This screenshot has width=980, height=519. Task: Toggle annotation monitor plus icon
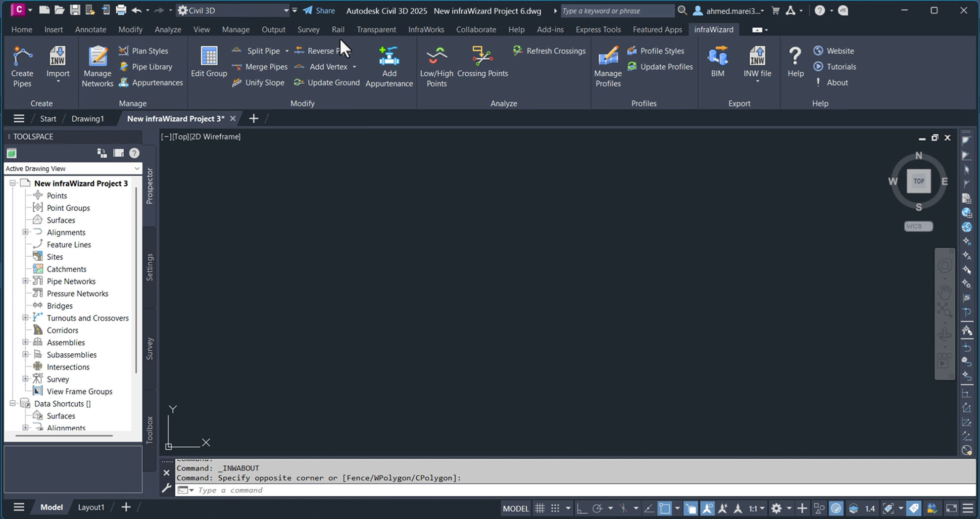[x=802, y=508]
